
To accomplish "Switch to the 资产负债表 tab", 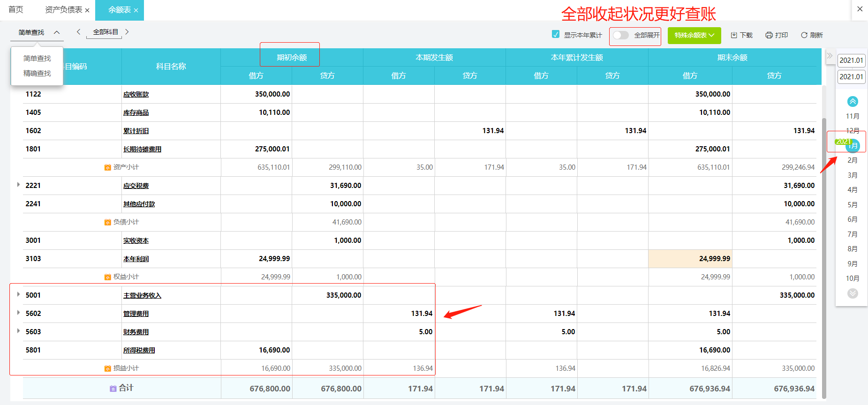I will (x=63, y=10).
